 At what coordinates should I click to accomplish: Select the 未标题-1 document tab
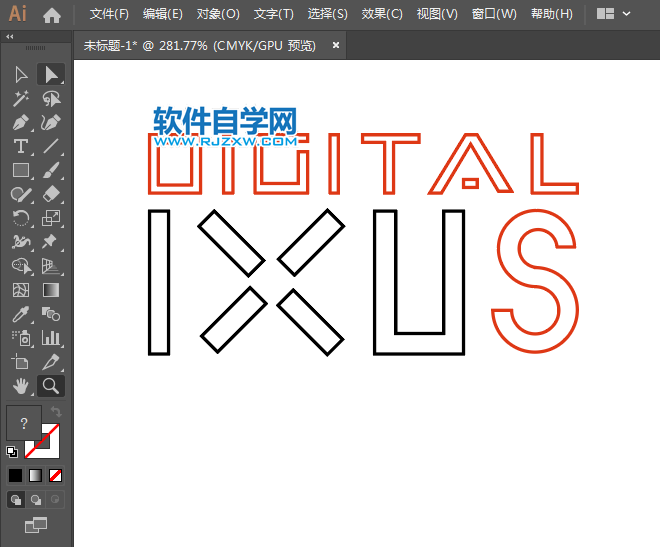(200, 45)
